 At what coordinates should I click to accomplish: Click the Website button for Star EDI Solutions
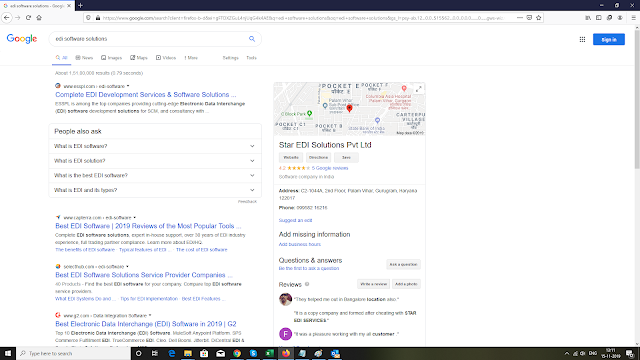(291, 158)
